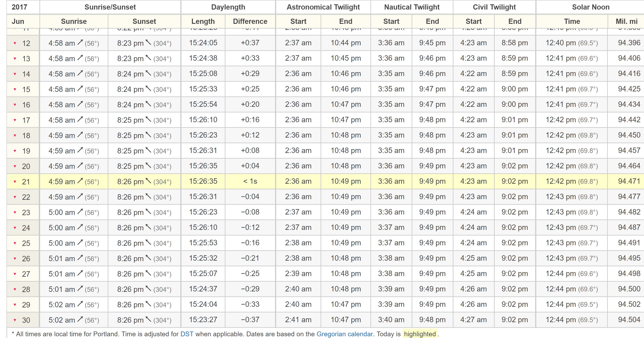This screenshot has width=644, height=338.
Task: Open the Gregorian calendar link
Action: click(x=344, y=334)
